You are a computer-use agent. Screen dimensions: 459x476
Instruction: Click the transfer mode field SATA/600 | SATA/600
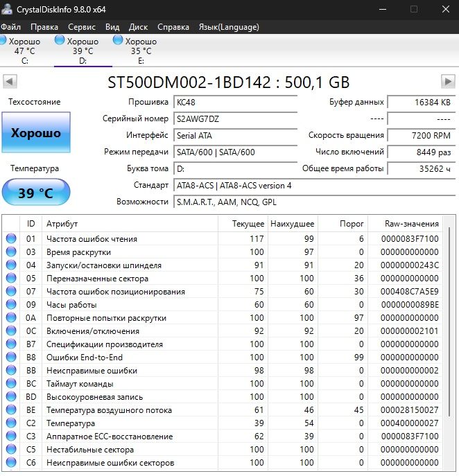[x=236, y=152]
